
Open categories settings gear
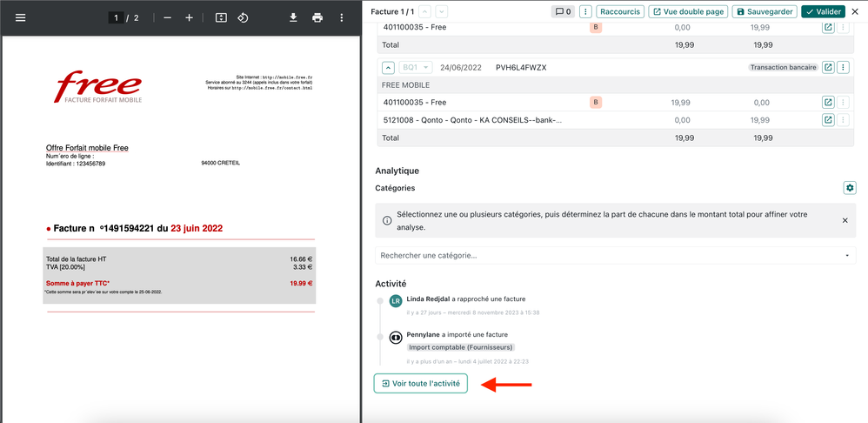click(850, 188)
